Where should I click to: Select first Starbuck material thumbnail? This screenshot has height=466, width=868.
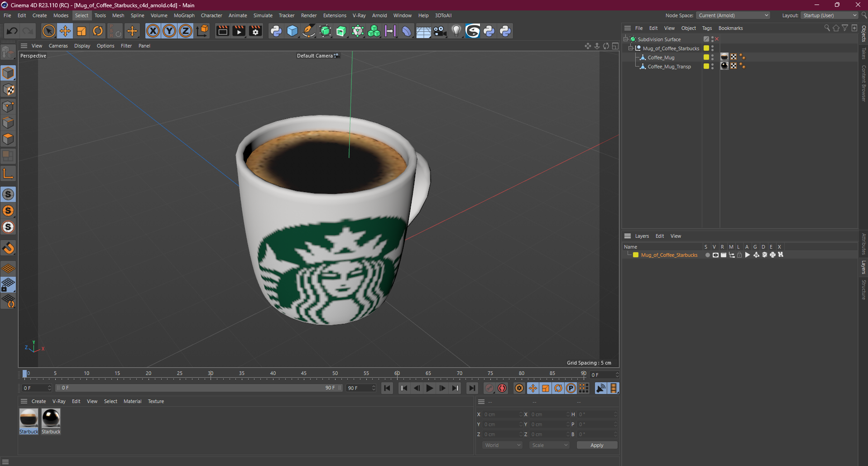pos(29,418)
